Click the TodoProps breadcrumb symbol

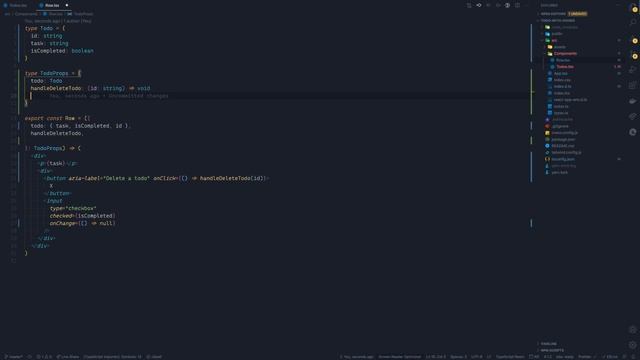(x=83, y=14)
